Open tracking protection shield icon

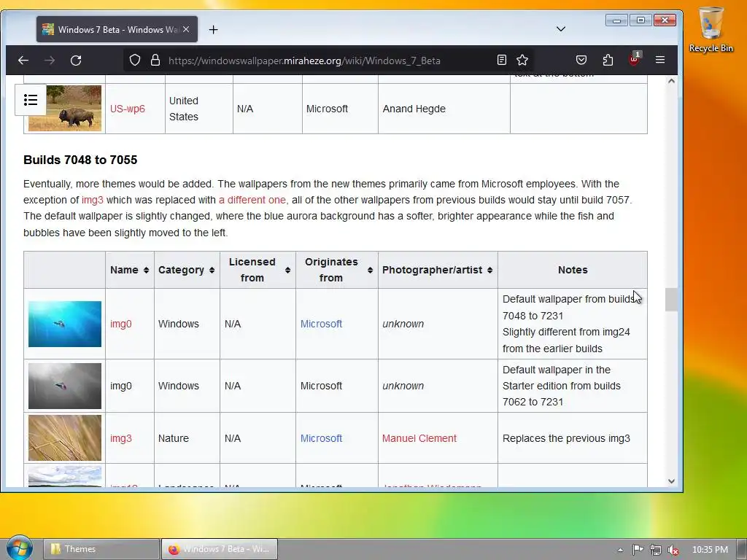tap(135, 60)
